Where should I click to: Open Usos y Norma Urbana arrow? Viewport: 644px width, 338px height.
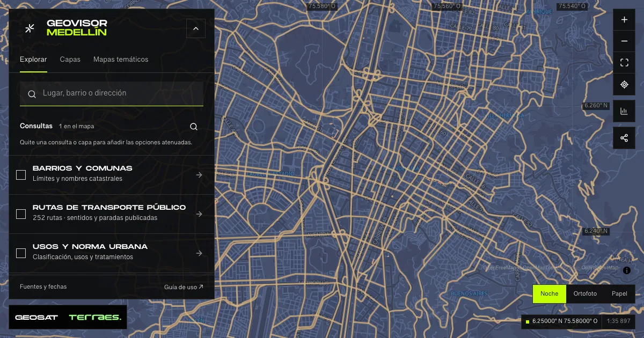click(x=199, y=253)
